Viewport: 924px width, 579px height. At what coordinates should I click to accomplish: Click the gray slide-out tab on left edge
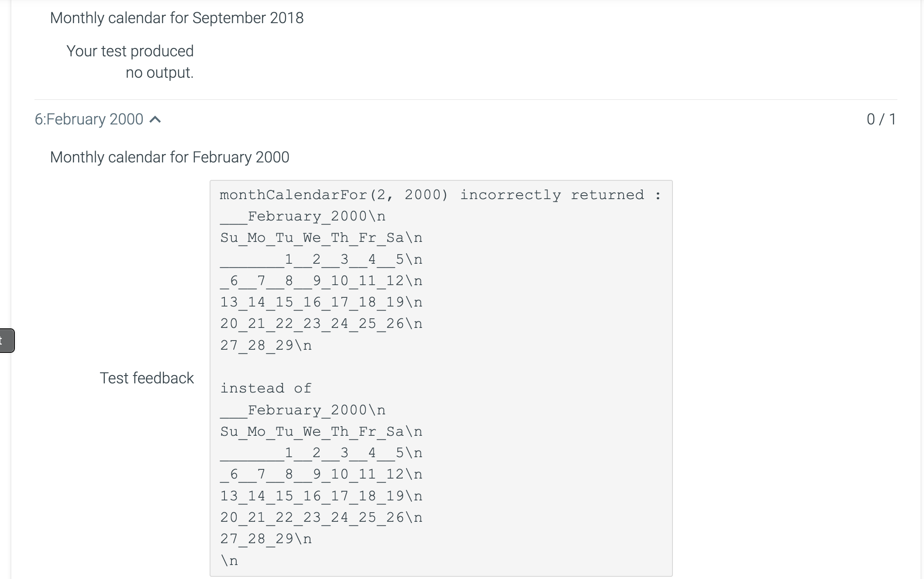click(7, 341)
